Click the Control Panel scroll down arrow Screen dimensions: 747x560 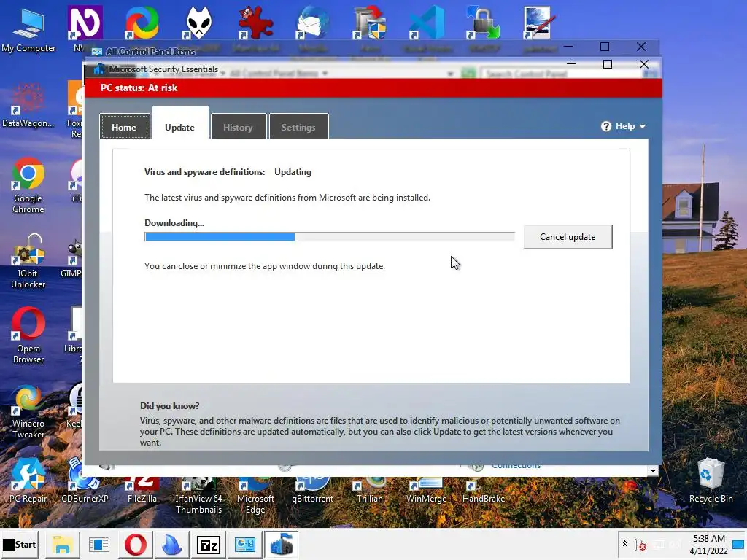coord(653,471)
